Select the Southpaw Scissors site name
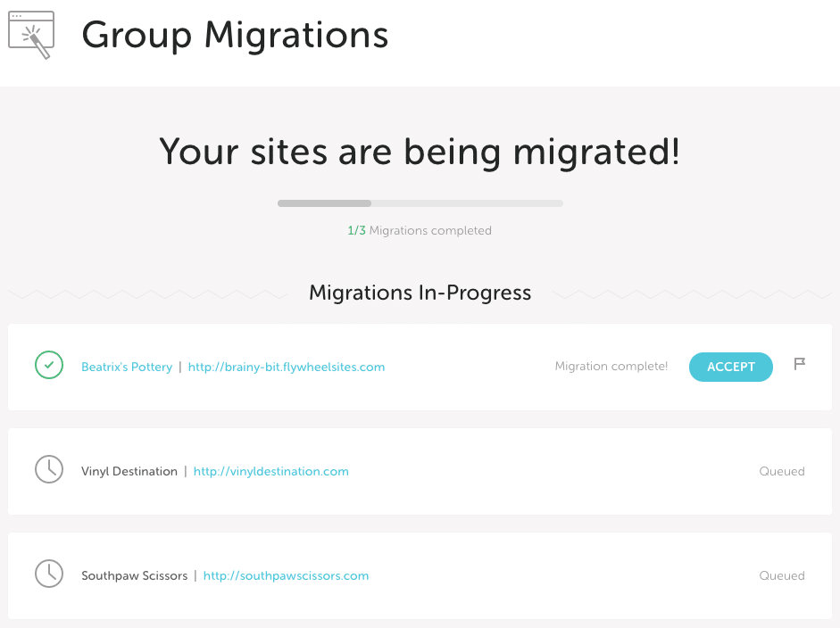 point(134,575)
